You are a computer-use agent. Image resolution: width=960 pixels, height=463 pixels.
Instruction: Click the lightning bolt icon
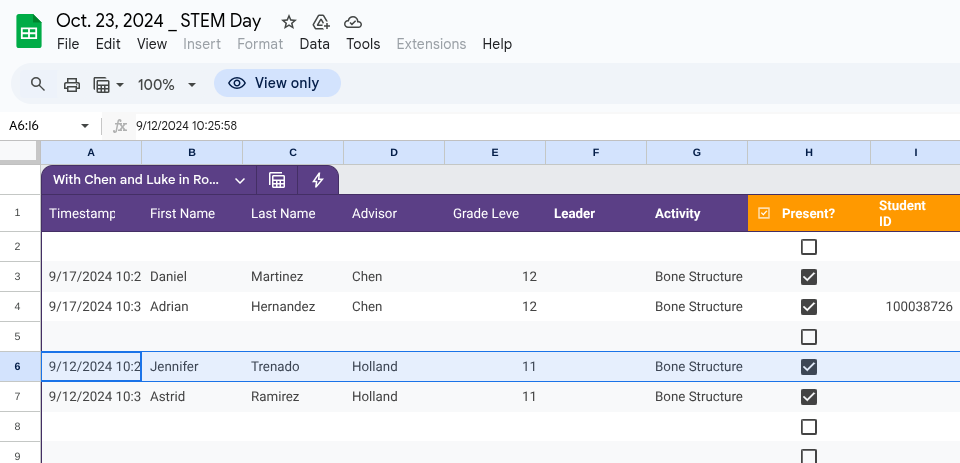pyautogui.click(x=318, y=180)
